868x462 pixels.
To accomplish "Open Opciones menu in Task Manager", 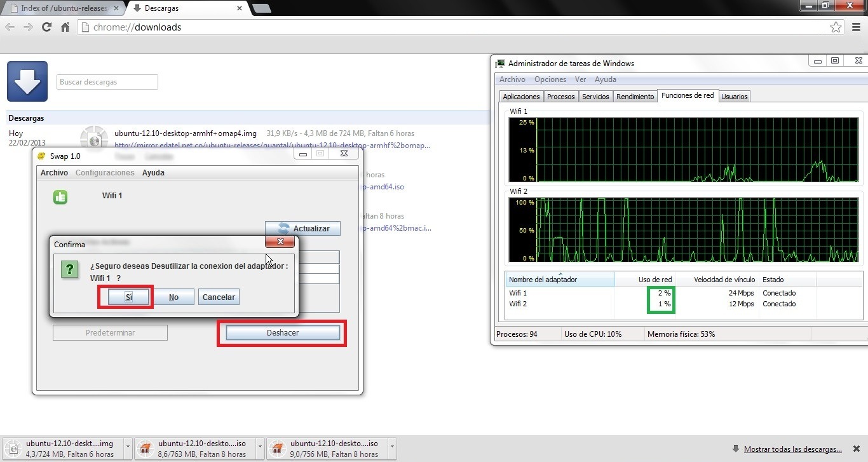I will [x=550, y=79].
